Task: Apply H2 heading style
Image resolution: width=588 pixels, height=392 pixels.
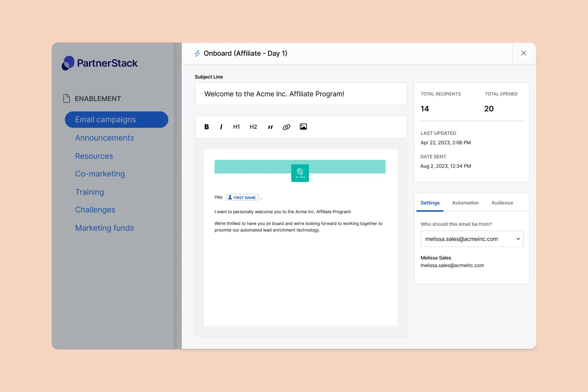Action: tap(253, 127)
